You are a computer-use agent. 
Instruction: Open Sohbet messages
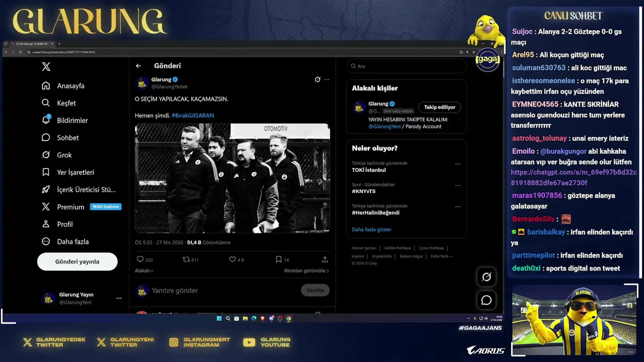click(x=60, y=138)
